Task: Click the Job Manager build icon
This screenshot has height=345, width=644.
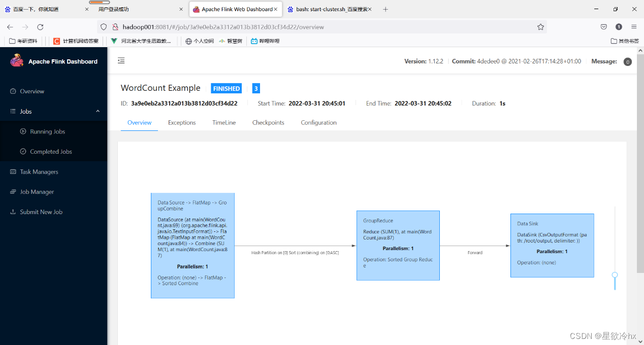Action: (13, 192)
